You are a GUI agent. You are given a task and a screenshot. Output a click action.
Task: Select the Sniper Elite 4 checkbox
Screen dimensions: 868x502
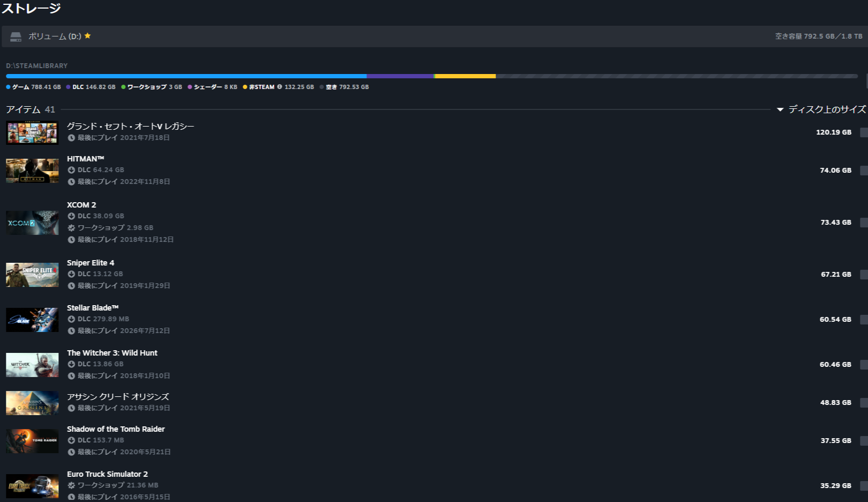pyautogui.click(x=864, y=275)
